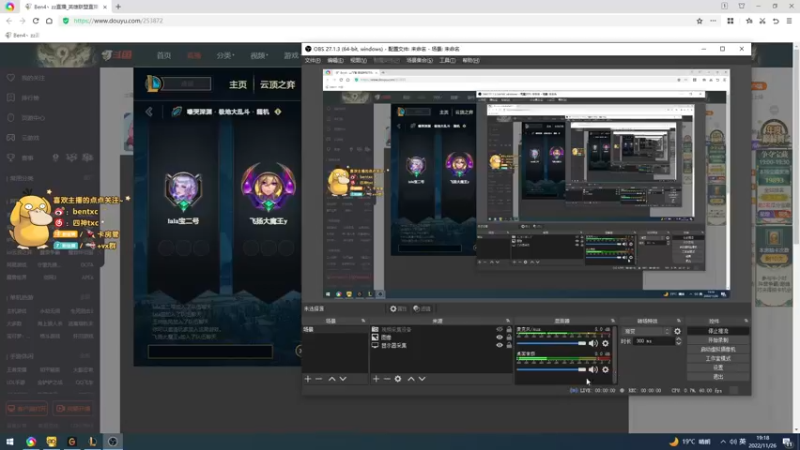
Task: Hide the image source in OBS
Action: [x=499, y=337]
